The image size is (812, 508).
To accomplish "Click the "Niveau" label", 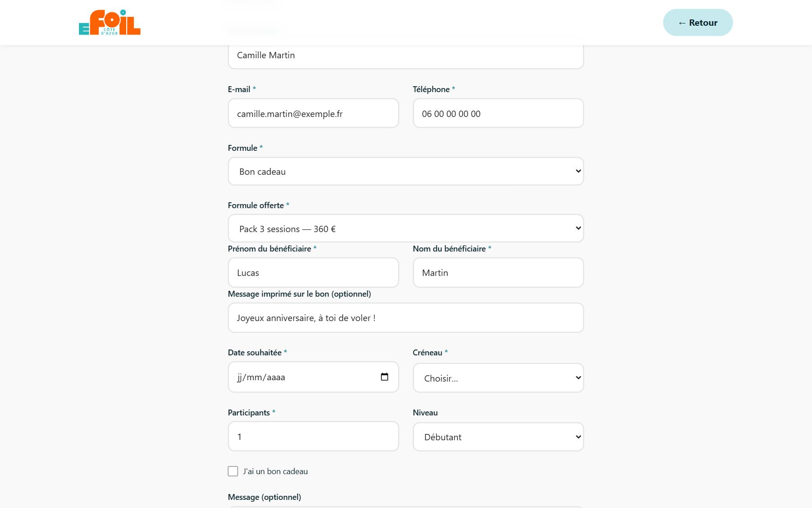I will coord(425,412).
